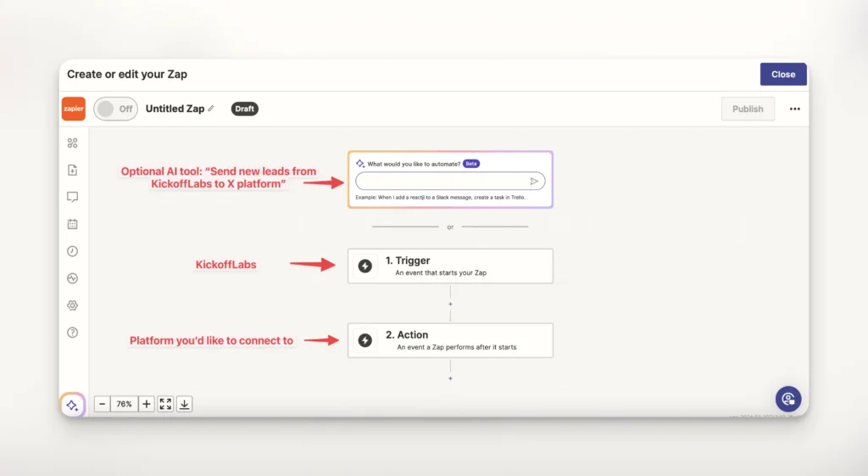
Task: Open the apps grid sidebar icon
Action: (73, 143)
